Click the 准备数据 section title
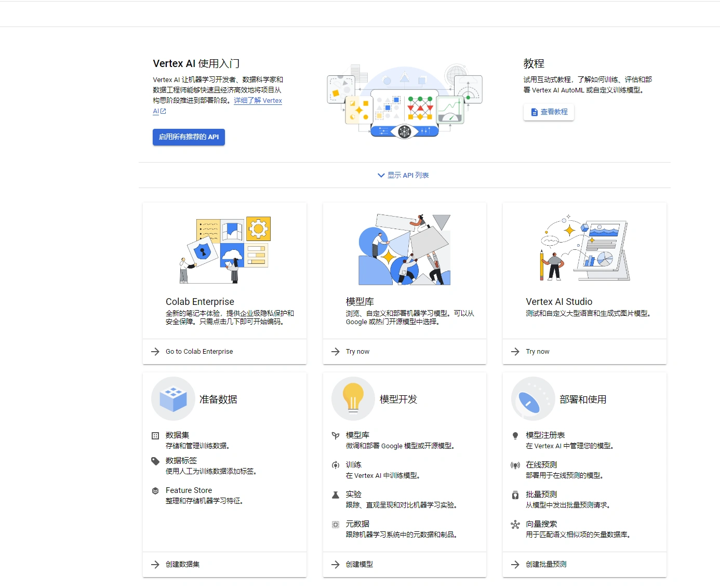The width and height of the screenshot is (720, 588). 218,399
